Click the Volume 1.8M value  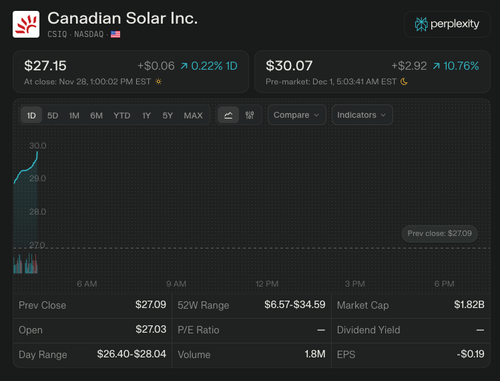pos(315,354)
